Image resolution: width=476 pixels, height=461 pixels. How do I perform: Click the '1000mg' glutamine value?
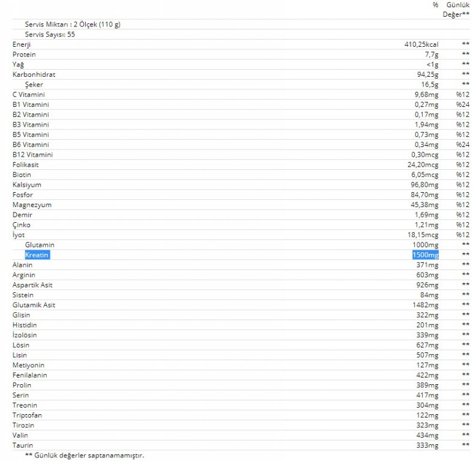click(426, 245)
